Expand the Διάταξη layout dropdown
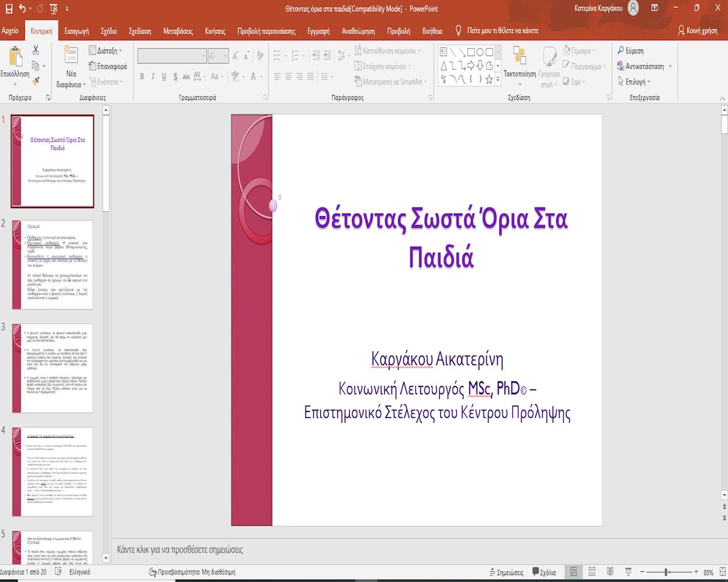Viewport: 728px width, 582px height. 106,51
